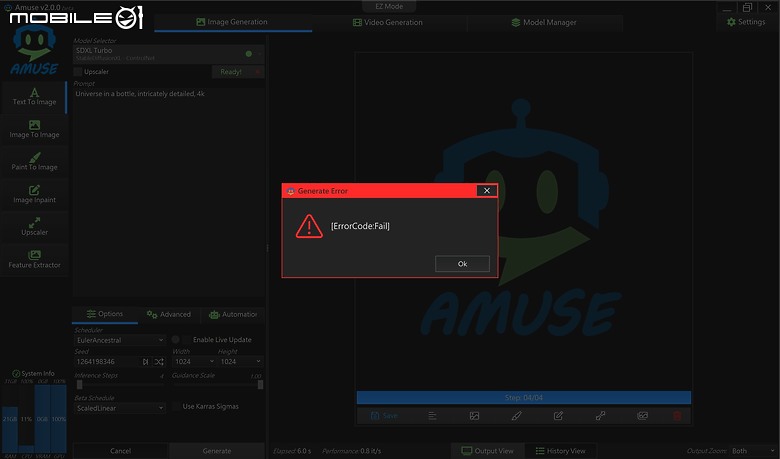The height and width of the screenshot is (459, 780).
Task: Select the Paint To Image tool
Action: pyautogui.click(x=34, y=162)
